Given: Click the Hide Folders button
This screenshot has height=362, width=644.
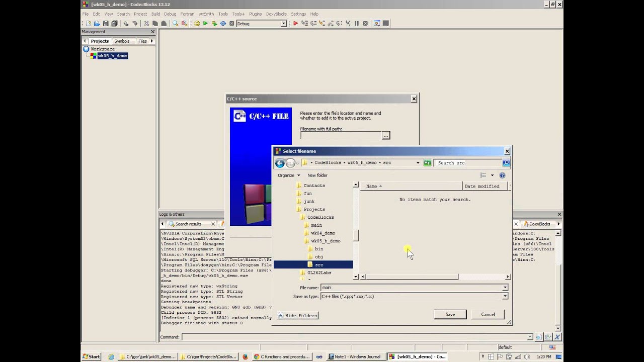Looking at the screenshot, I should coord(298,316).
